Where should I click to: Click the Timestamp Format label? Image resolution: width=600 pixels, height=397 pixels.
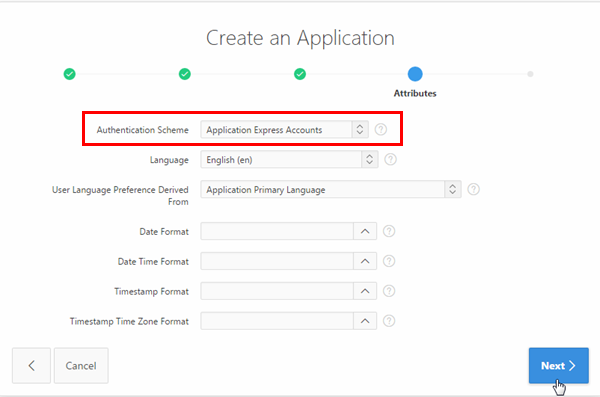(x=152, y=291)
